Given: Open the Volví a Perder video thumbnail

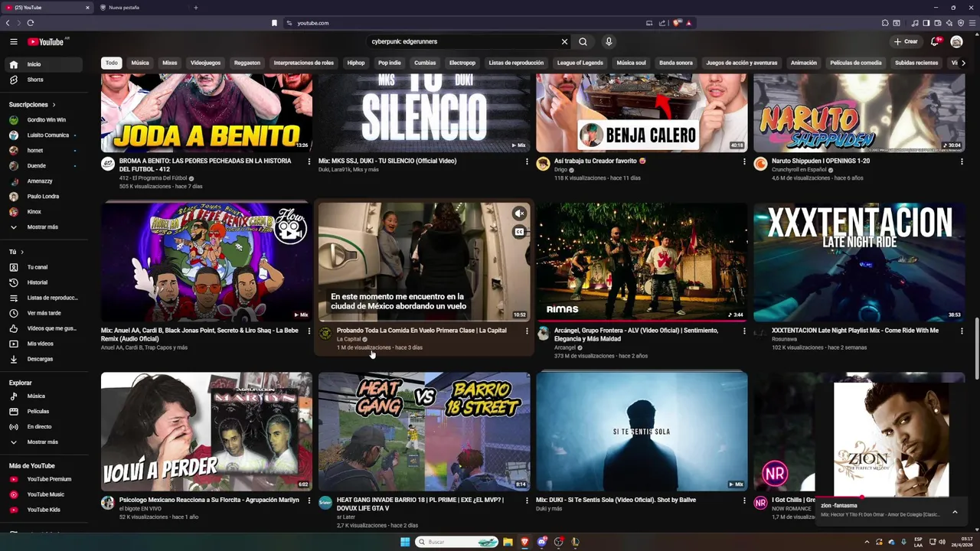Looking at the screenshot, I should point(207,432).
